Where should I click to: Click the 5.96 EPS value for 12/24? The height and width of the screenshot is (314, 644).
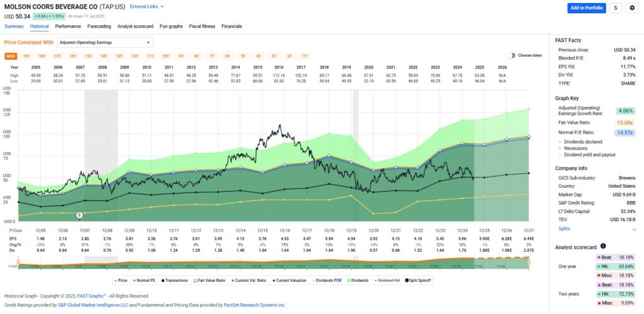462,238
